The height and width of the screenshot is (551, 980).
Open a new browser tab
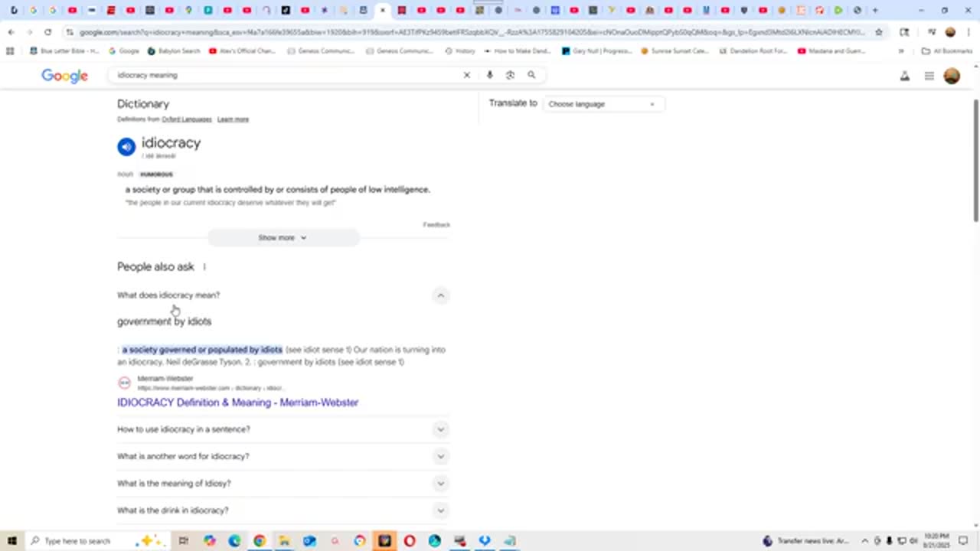(875, 11)
